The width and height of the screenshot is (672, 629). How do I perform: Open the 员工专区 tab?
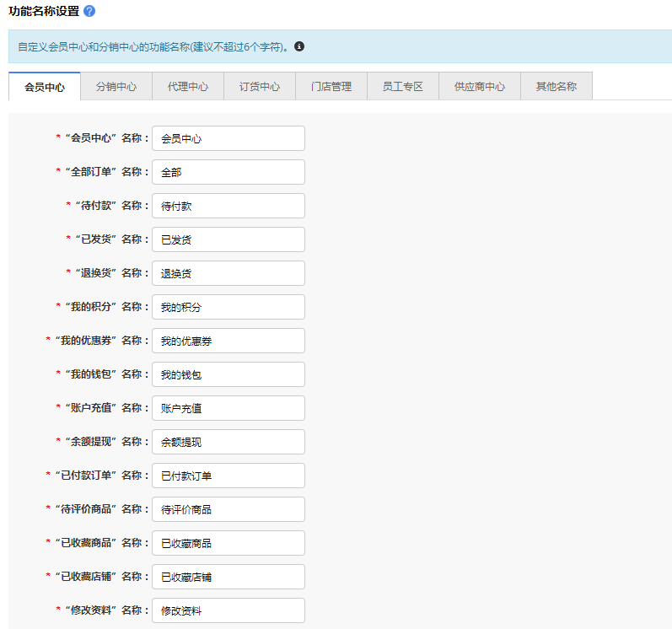[x=403, y=86]
